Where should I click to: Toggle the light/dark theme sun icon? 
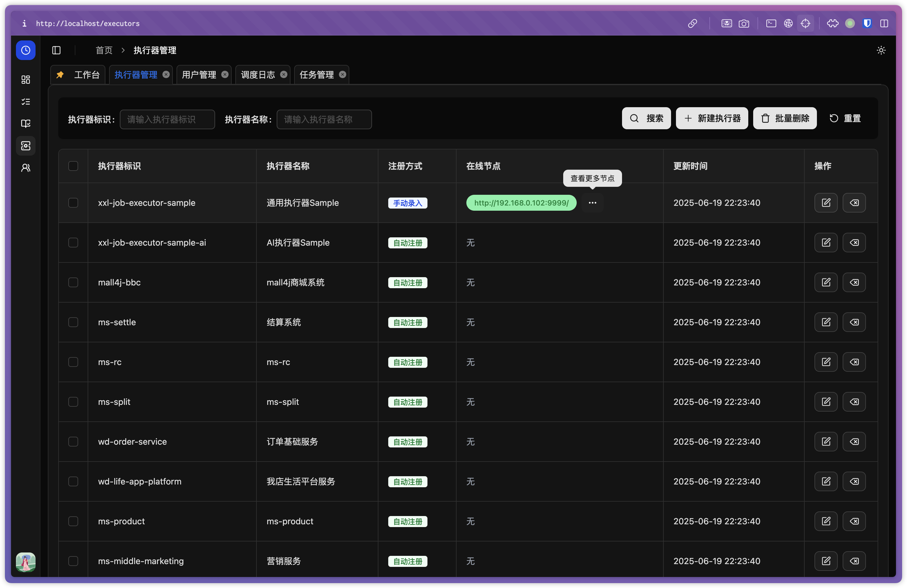click(x=881, y=50)
